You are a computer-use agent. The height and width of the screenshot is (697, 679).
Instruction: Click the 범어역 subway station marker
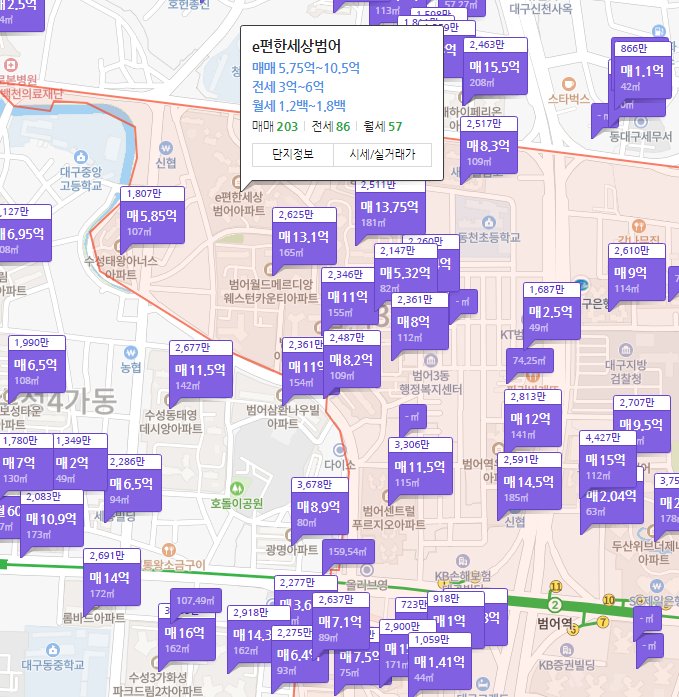point(555,605)
